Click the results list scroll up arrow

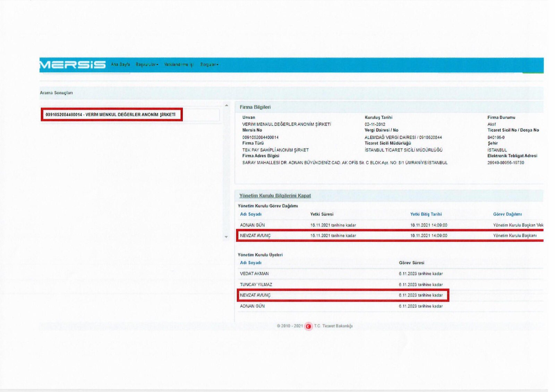point(227,105)
